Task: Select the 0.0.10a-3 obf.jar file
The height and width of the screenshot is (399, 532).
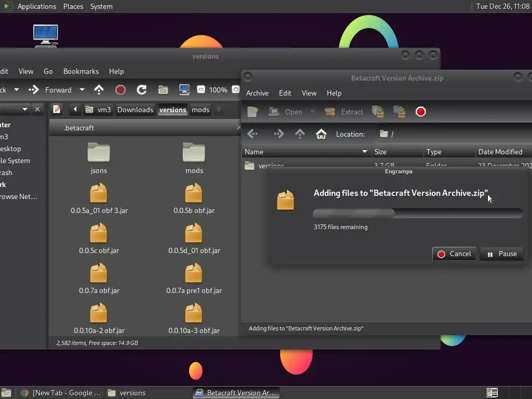Action: 194,318
